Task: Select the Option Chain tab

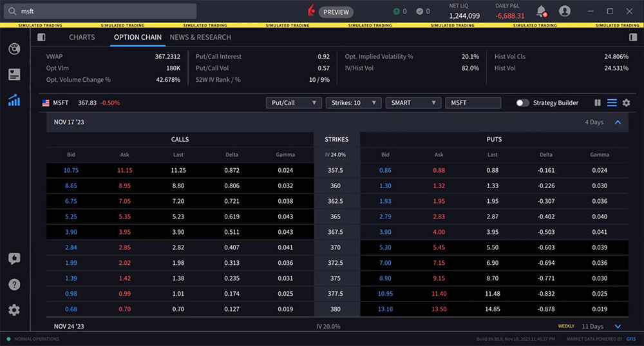Action: coord(138,37)
